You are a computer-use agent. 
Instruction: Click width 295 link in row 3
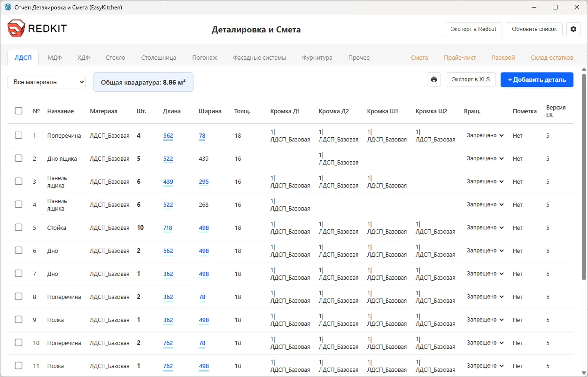coord(204,182)
